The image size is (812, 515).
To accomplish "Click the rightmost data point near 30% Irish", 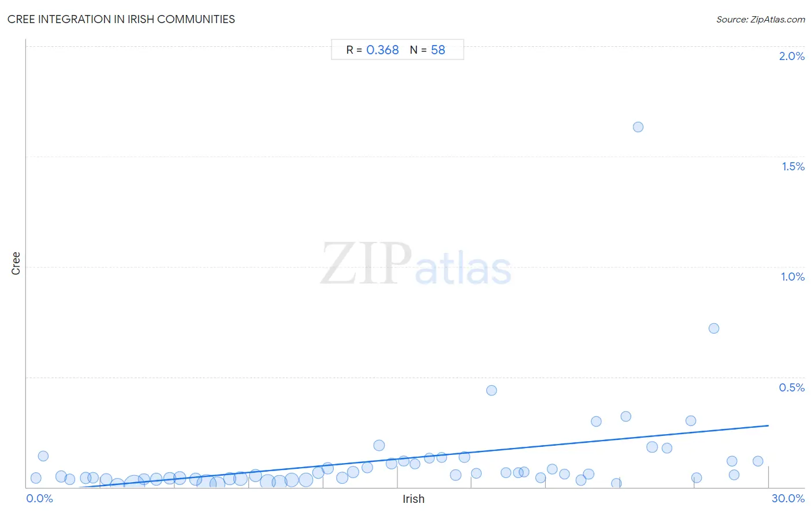I will [758, 461].
